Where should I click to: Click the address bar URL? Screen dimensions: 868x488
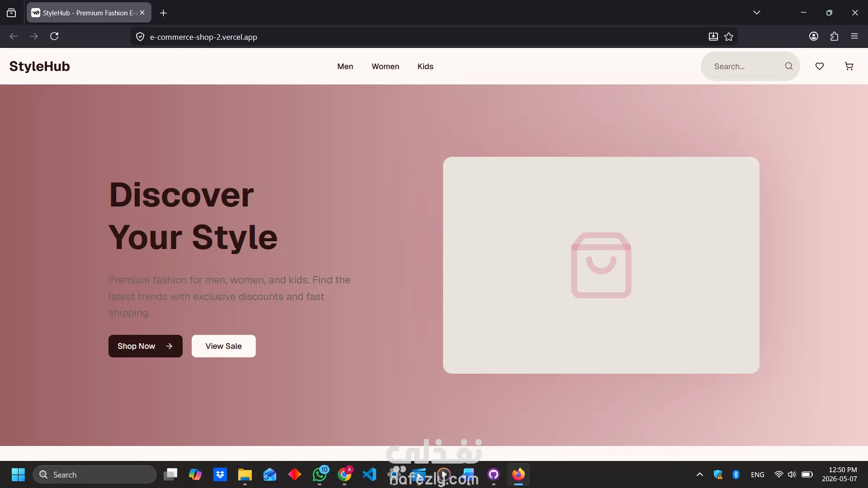pyautogui.click(x=203, y=37)
